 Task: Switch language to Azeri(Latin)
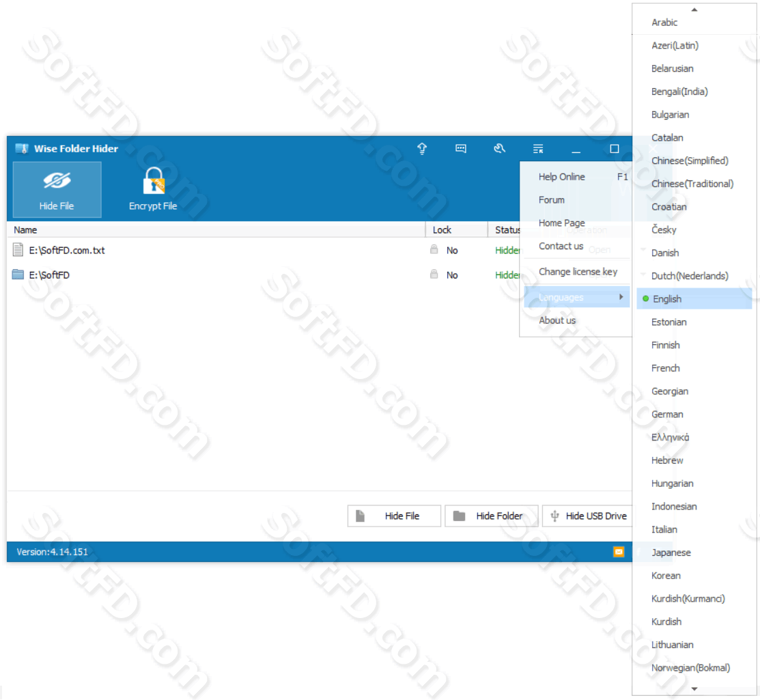tap(694, 45)
